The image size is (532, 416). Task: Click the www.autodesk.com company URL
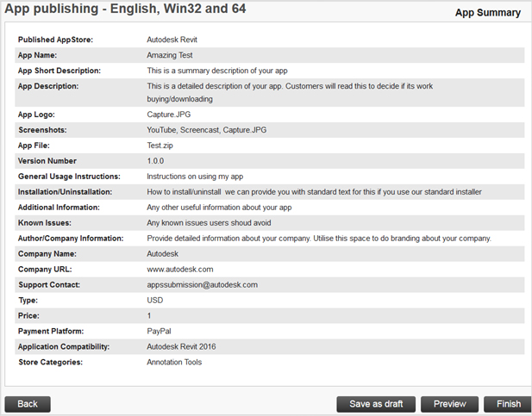179,270
